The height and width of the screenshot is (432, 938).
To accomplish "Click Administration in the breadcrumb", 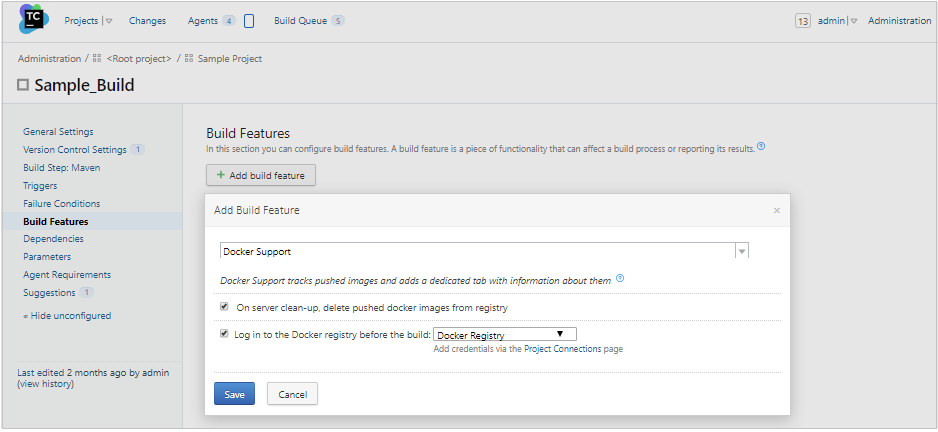I will [x=49, y=59].
